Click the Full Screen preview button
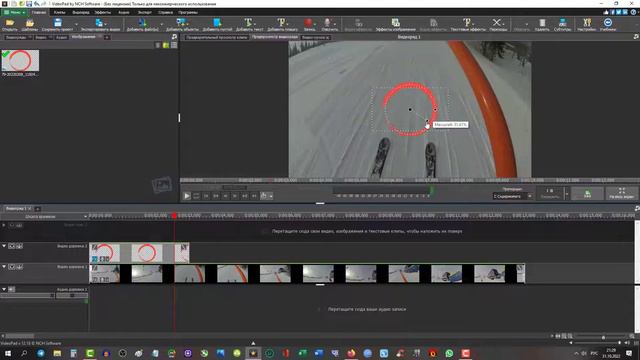 click(x=622, y=193)
